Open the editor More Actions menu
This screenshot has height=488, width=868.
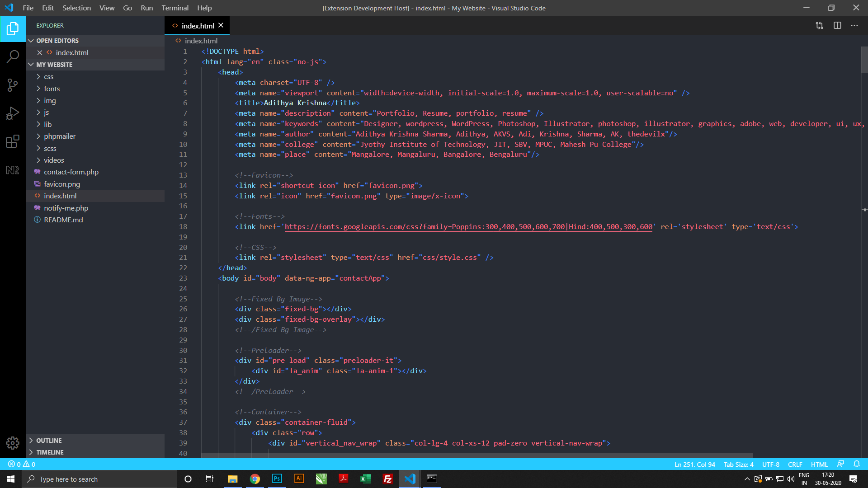(854, 26)
